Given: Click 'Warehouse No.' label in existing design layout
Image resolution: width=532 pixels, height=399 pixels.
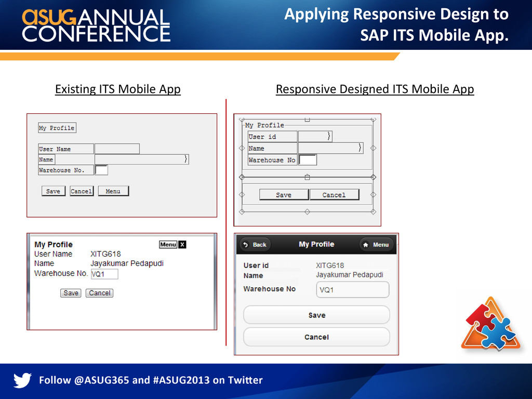Looking at the screenshot, I should (66, 170).
